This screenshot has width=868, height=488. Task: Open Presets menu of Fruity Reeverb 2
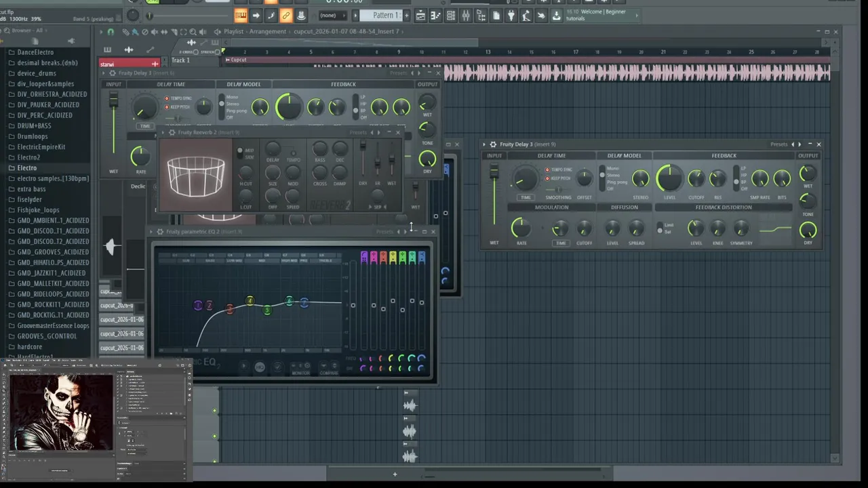(x=357, y=133)
